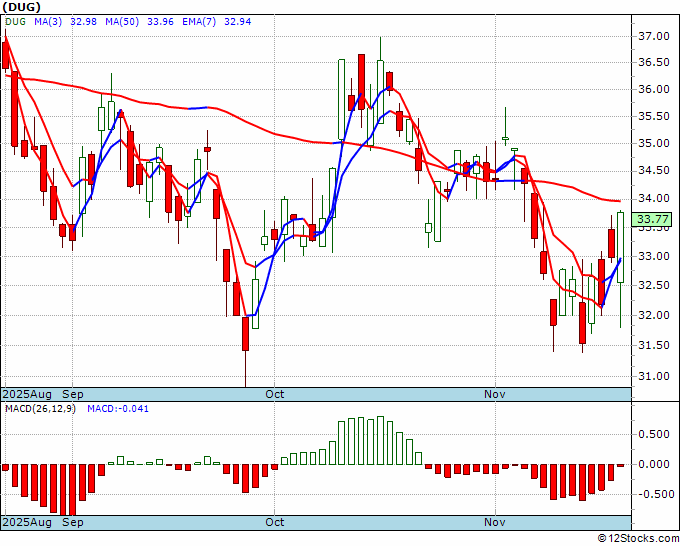Click the 37.00 price axis label
Image resolution: width=680 pixels, height=546 pixels.
(654, 36)
